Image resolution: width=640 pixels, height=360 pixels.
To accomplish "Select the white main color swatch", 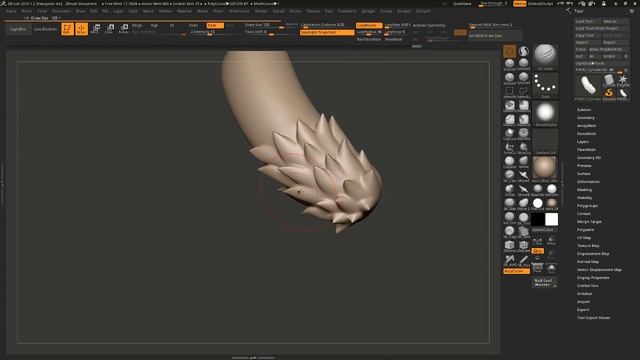I will tap(551, 219).
